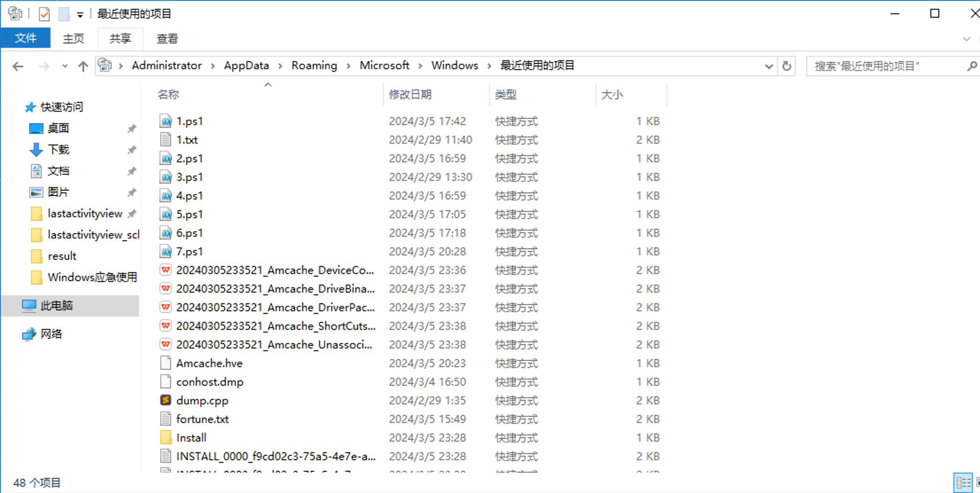
Task: Open the 网络 item in the sidebar
Action: (51, 333)
